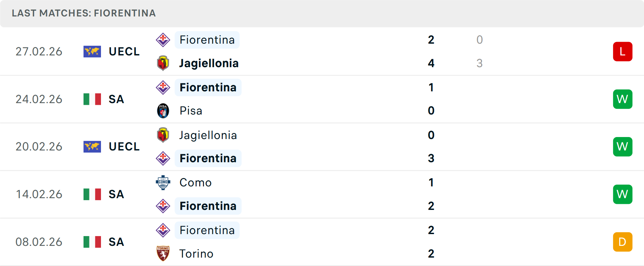Click the Italian flag beside the Torino match
The image size is (644, 266).
(92, 242)
